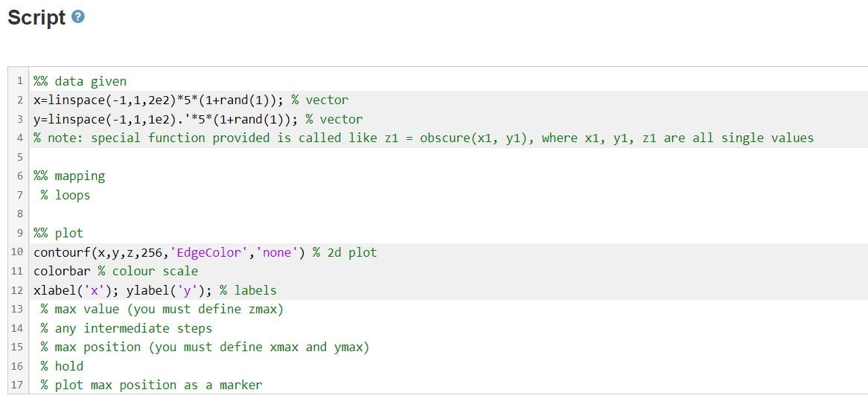Place cursor on empty line 5
Viewport: 868px width, 410px height.
coord(448,157)
